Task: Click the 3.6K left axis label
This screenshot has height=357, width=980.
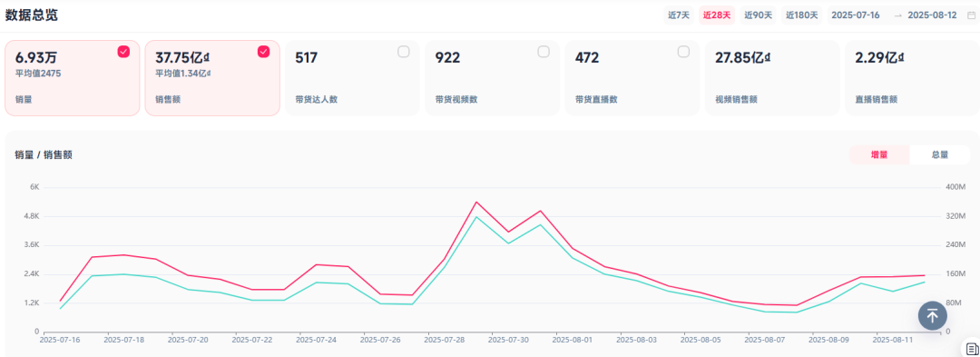Action: (31, 244)
